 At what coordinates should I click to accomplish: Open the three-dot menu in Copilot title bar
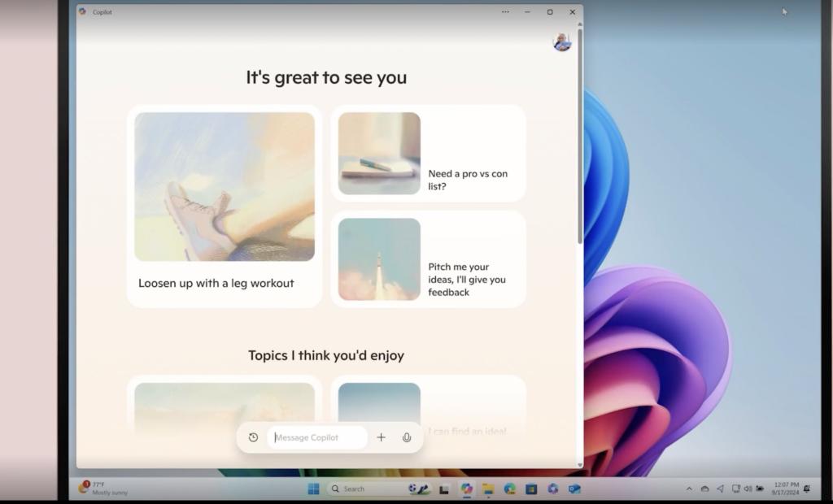pos(505,11)
